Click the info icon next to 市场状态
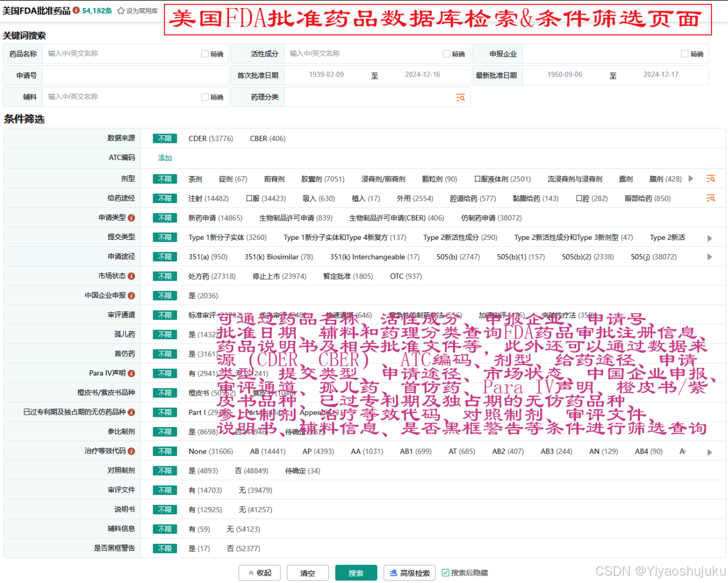Screen dimensions: 728x583 pyautogui.click(x=131, y=276)
